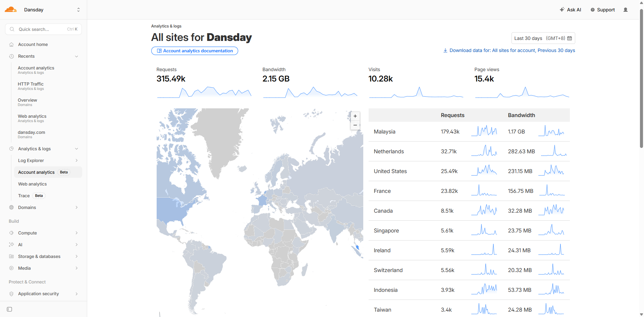The image size is (644, 317).
Task: Click the United States country row
Action: tap(469, 171)
